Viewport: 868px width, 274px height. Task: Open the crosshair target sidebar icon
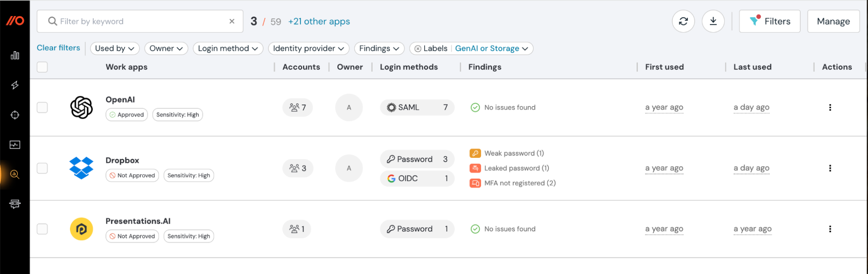(x=15, y=115)
